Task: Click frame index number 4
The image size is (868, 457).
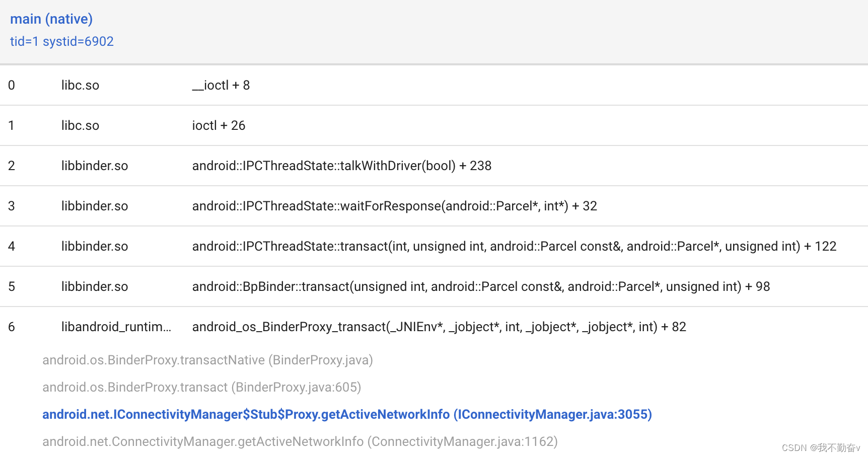Action: 12,246
